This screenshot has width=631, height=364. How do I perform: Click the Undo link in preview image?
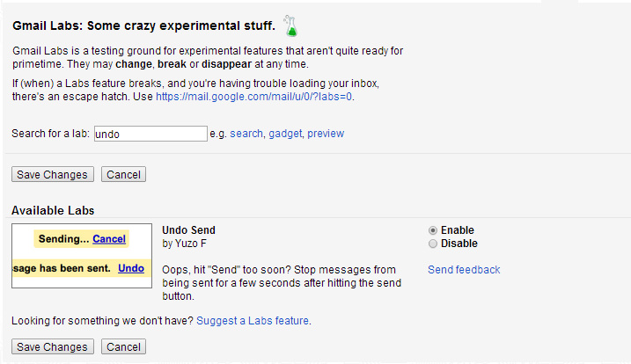coord(131,268)
